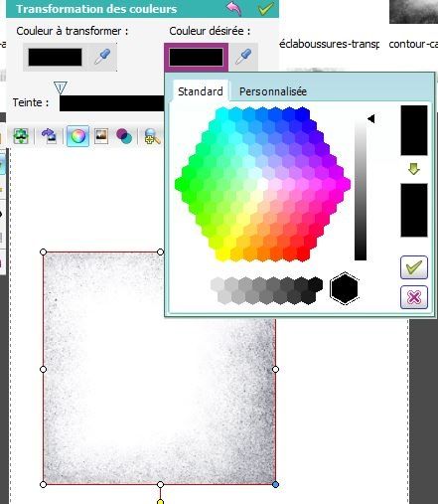Switch to the Personnalisée tab
Viewport: 438px width, 504px height.
273,91
